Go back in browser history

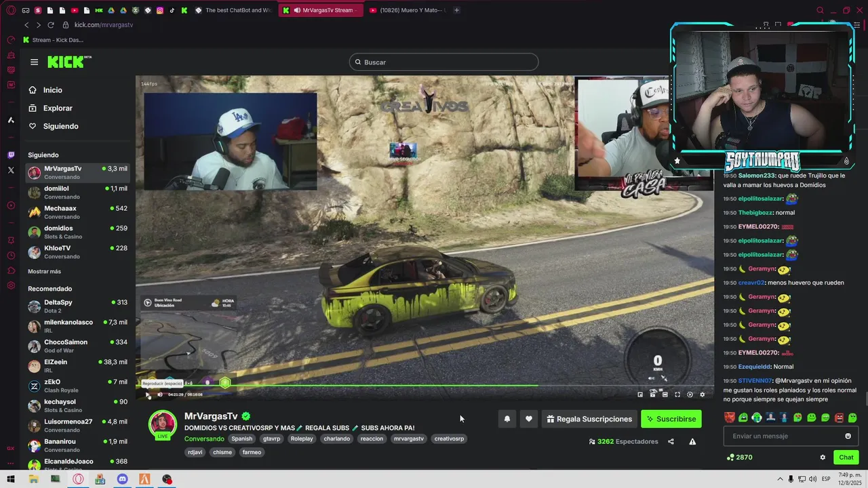coord(26,25)
